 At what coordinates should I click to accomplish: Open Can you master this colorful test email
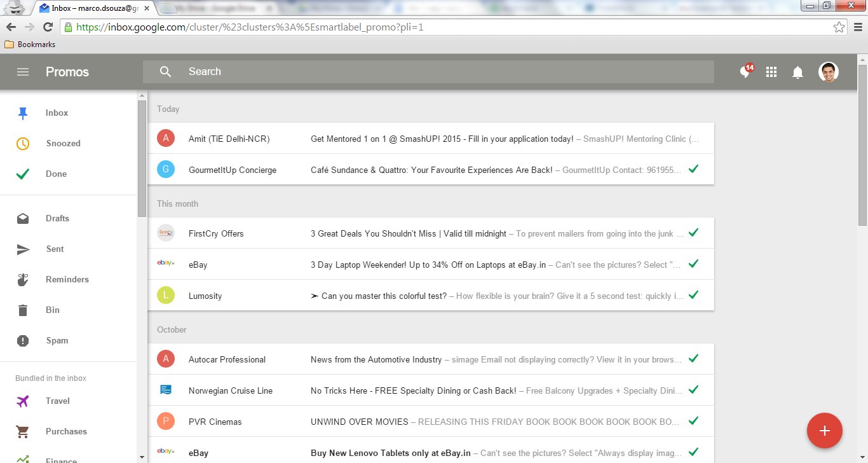[x=431, y=296]
